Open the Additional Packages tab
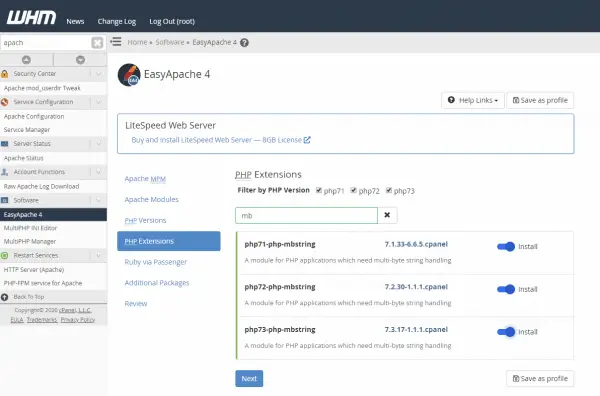This screenshot has height=396, width=600. click(x=157, y=283)
